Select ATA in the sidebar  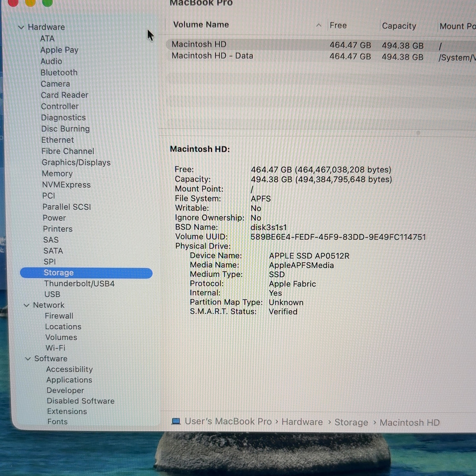tap(47, 38)
